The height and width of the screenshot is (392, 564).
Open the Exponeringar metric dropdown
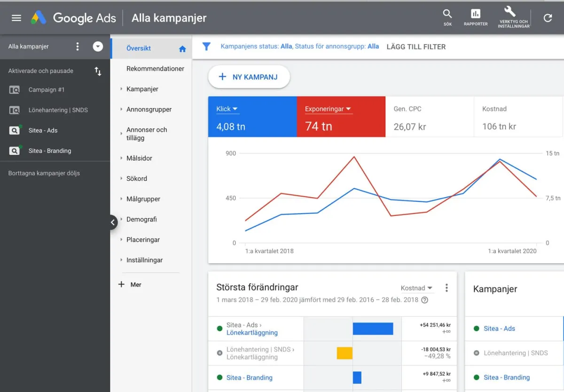328,109
